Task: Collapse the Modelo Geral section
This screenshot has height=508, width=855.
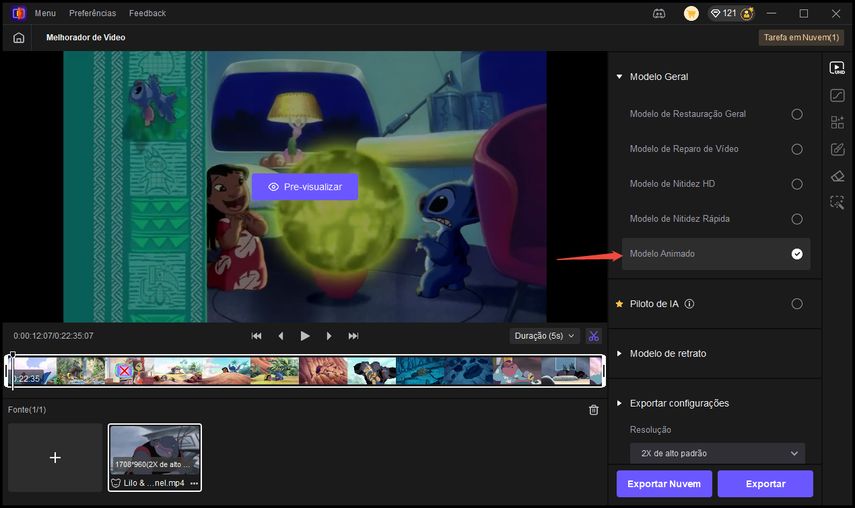Action: click(x=619, y=77)
